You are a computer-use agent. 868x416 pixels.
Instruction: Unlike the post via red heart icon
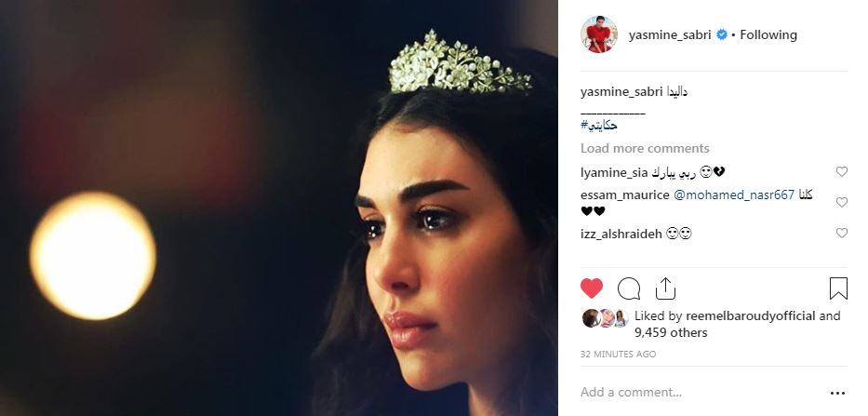(x=591, y=289)
